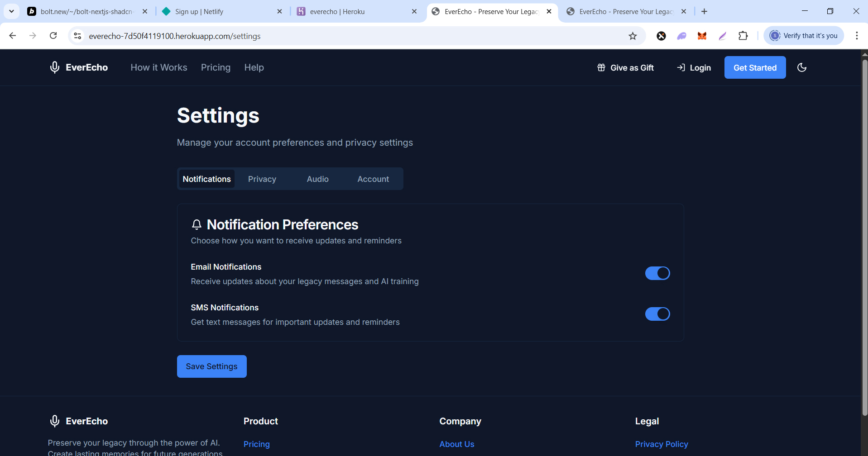868x456 pixels.
Task: Open How it Works nav item
Action: (159, 67)
